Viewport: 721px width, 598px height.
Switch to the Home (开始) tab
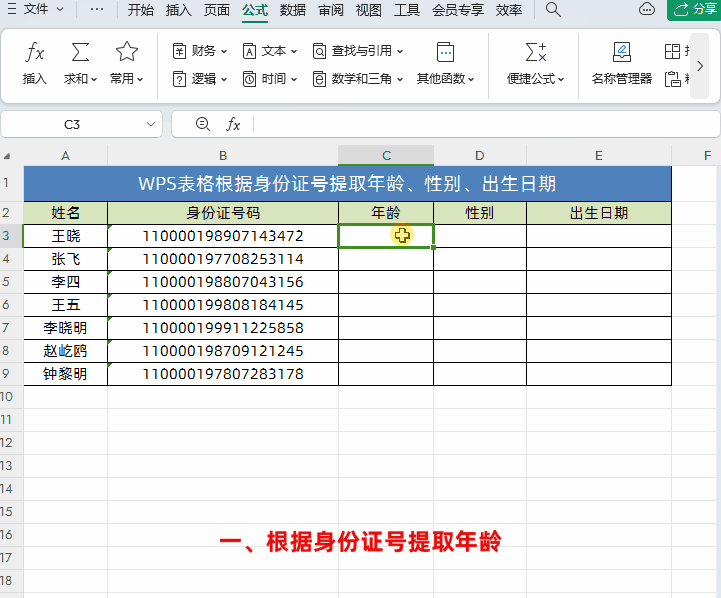[x=140, y=10]
